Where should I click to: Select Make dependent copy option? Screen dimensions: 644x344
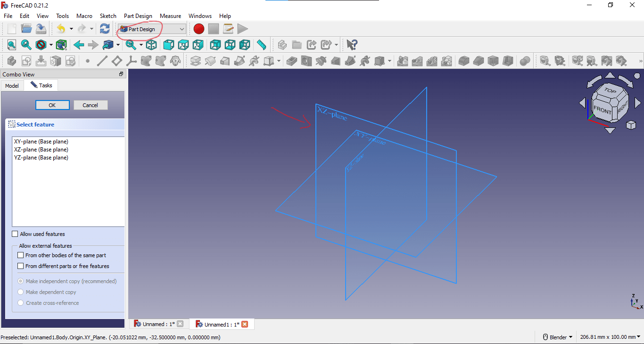(x=20, y=292)
